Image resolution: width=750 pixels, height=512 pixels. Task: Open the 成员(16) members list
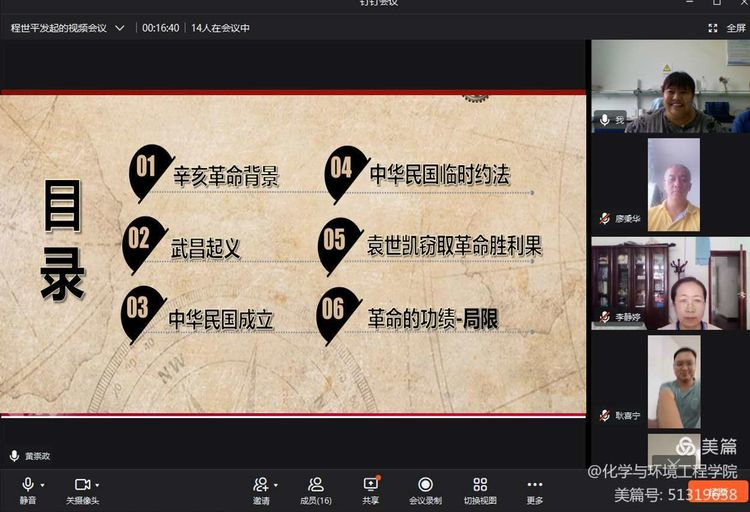(x=316, y=489)
